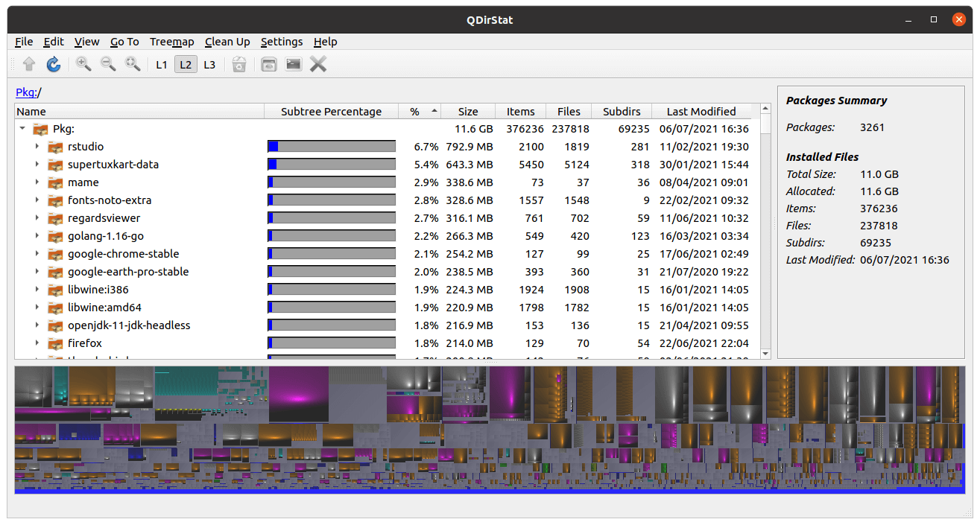Click the firefox package icon

coord(56,343)
